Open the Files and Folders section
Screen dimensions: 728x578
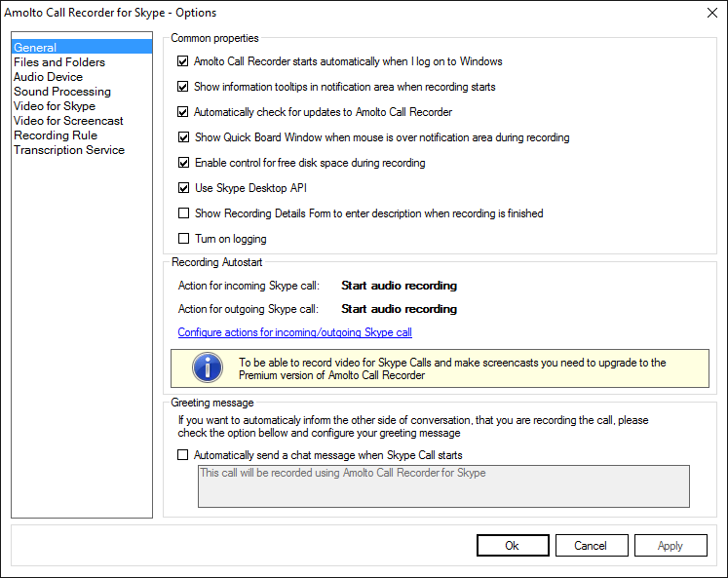pos(82,62)
